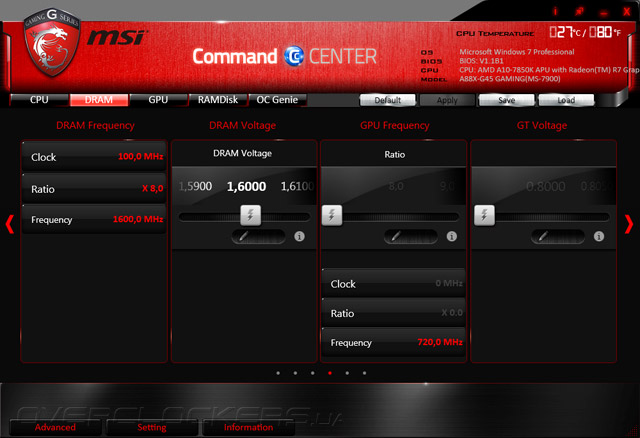Open the GPU tab
640x438 pixels.
158,100
